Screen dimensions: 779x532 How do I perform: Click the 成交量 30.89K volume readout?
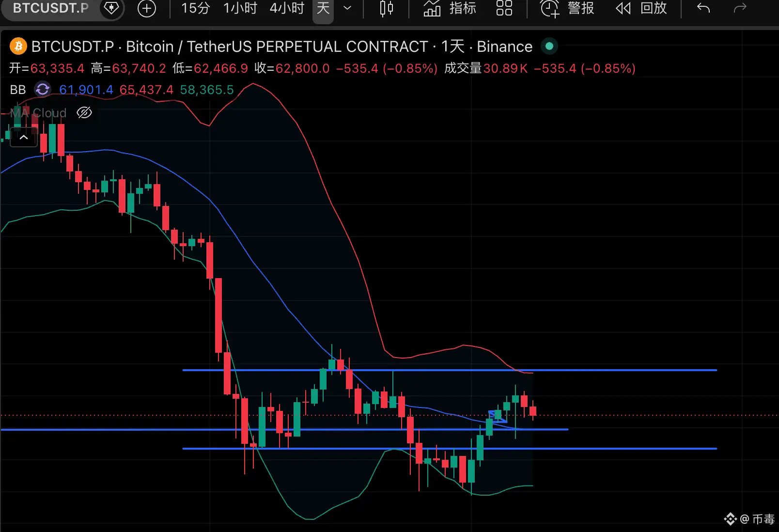[486, 68]
